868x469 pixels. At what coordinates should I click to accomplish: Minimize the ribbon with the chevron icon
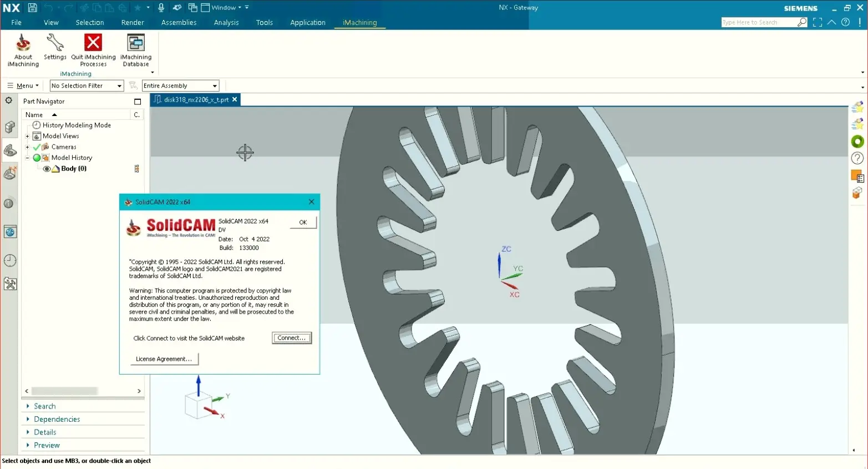tap(831, 22)
